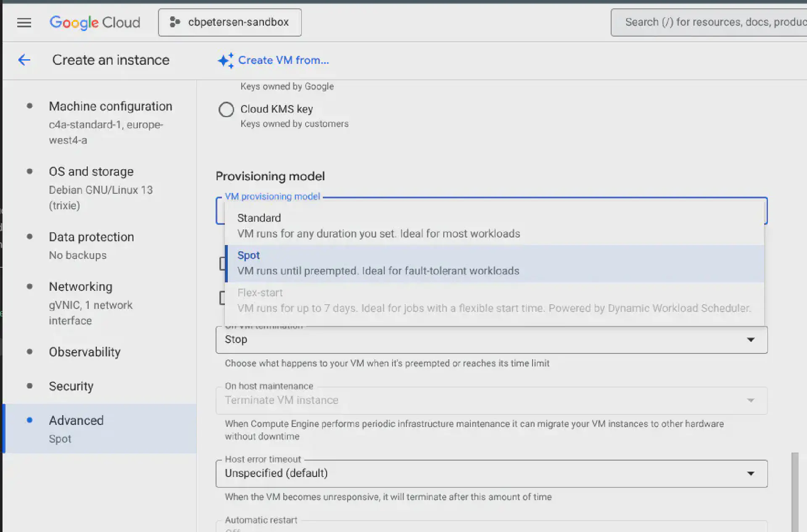This screenshot has height=532, width=807.
Task: Select the Cloud KMS key radio button
Action: pyautogui.click(x=226, y=109)
